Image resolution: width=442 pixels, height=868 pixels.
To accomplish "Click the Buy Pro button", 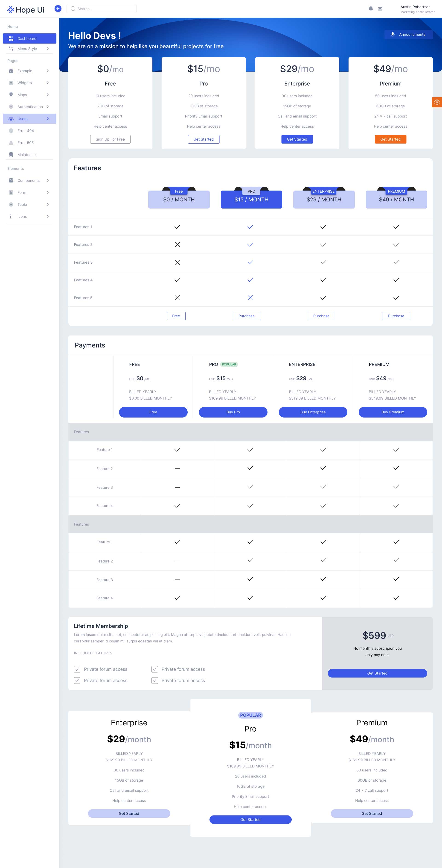I will [x=233, y=412].
